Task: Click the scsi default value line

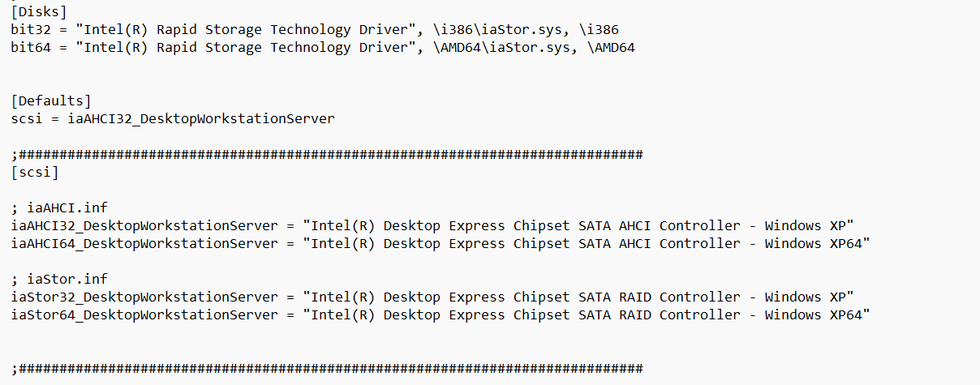Action: tap(173, 118)
